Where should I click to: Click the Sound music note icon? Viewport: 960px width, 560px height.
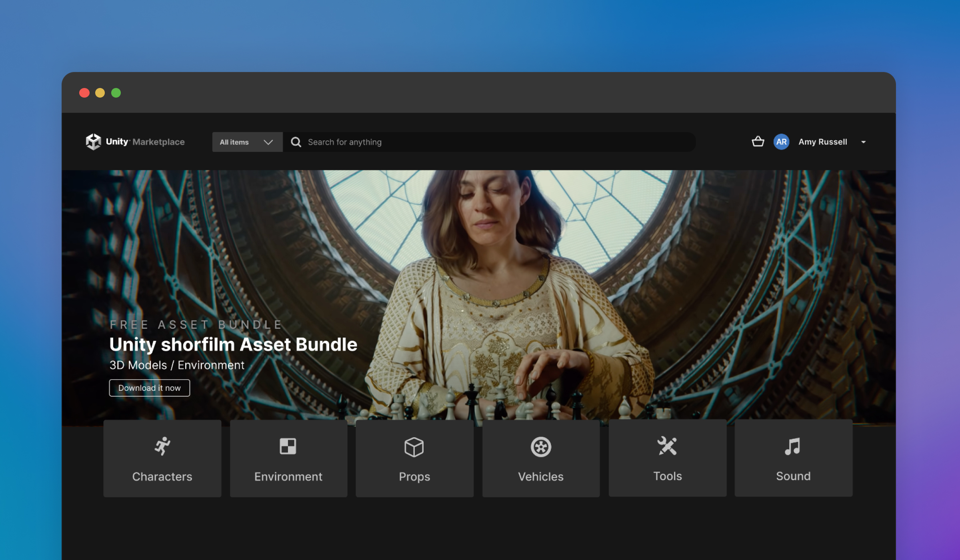coord(793,447)
